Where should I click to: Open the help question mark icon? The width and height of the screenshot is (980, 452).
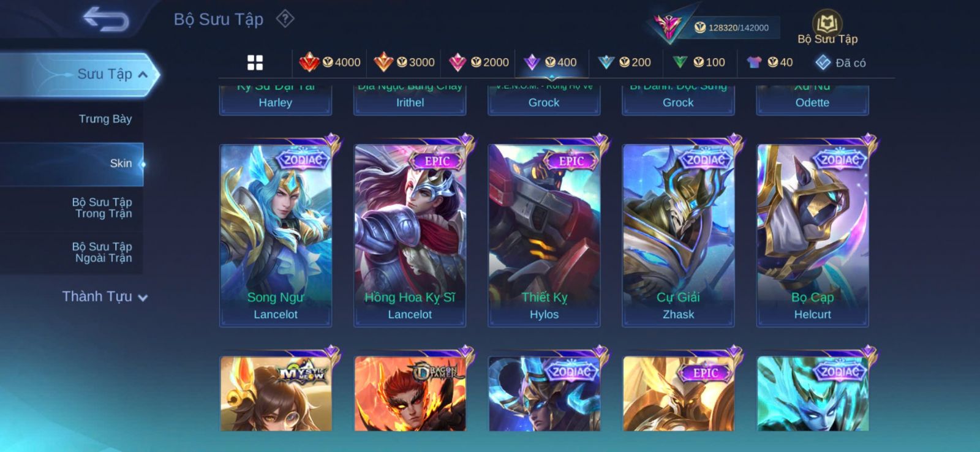coord(285,19)
